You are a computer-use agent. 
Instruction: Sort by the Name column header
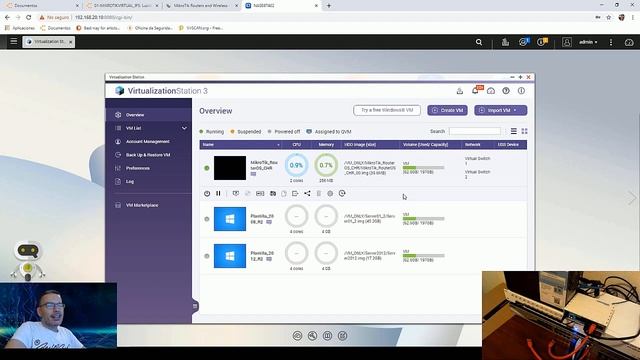coord(240,144)
